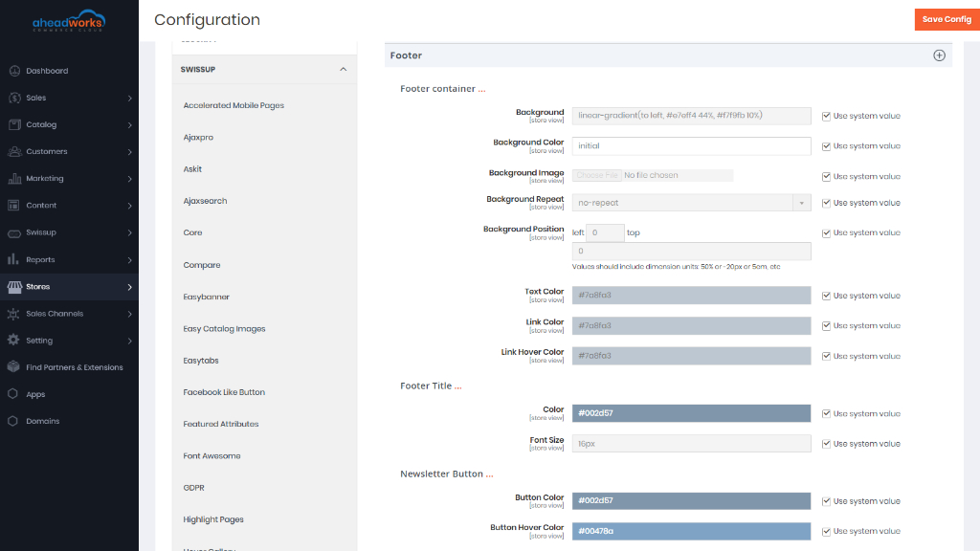Open Highlight Pages configuration
Screen dimensions: 980x551
coord(213,519)
